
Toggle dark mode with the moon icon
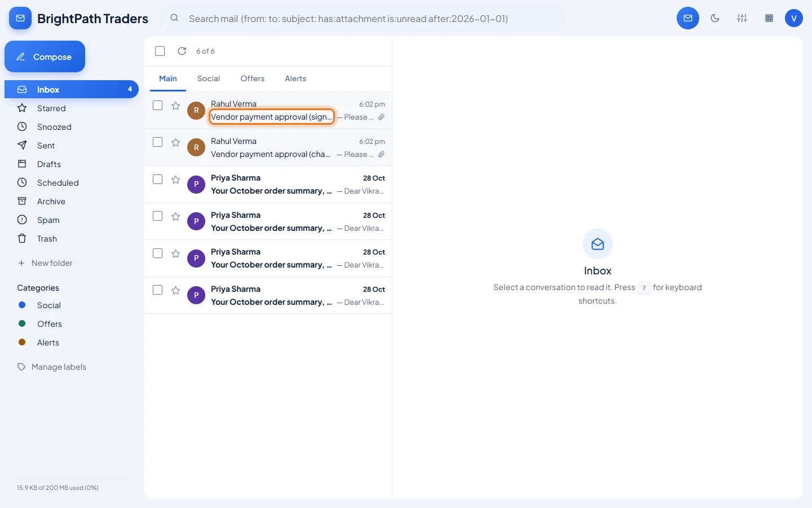tap(715, 18)
